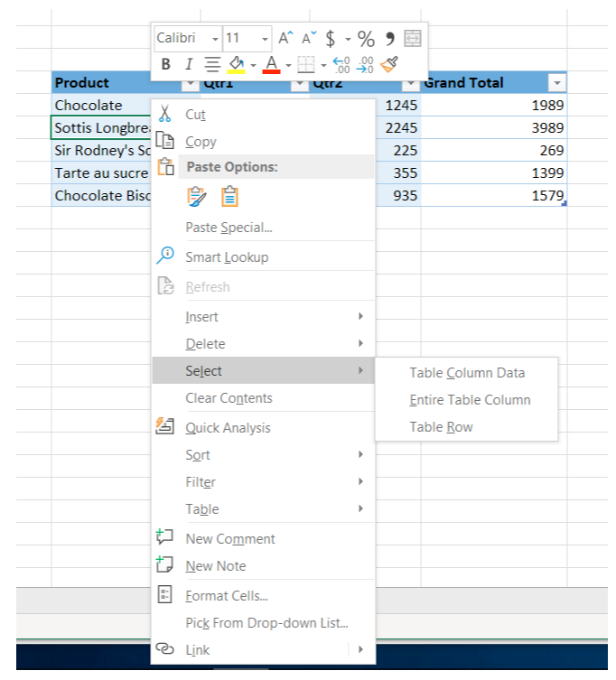Click Format Cells in context menu
The width and height of the screenshot is (616, 680).
click(x=226, y=595)
